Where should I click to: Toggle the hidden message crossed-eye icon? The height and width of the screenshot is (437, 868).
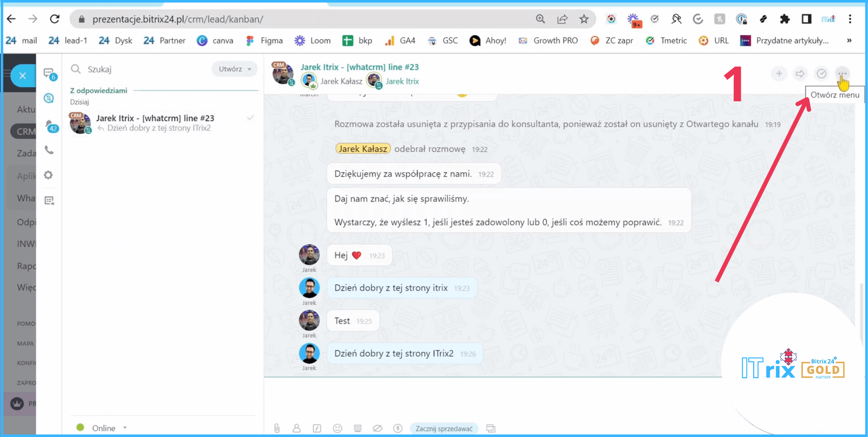point(377,429)
